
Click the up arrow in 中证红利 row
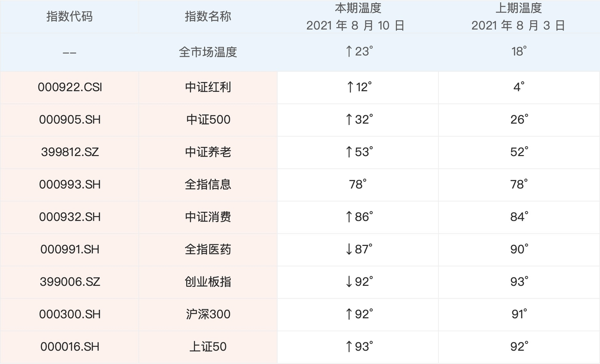[x=349, y=87]
